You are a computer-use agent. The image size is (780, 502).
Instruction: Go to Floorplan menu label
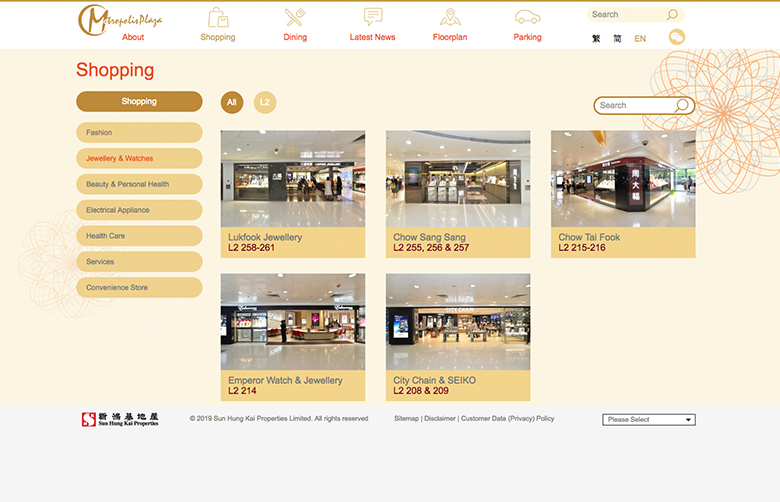click(450, 37)
